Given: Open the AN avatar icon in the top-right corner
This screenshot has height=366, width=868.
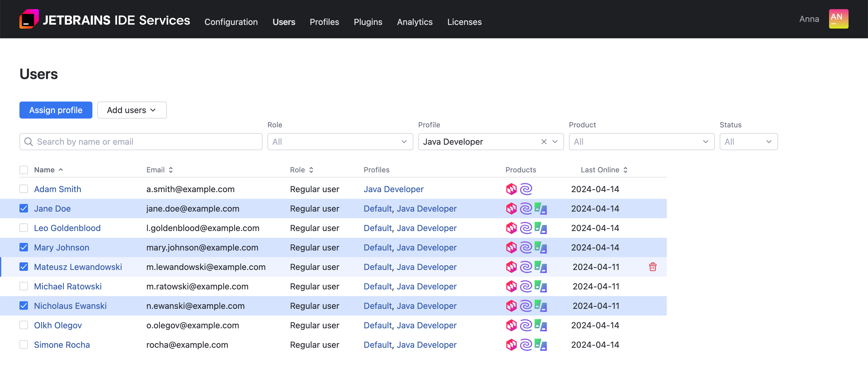Looking at the screenshot, I should [839, 19].
